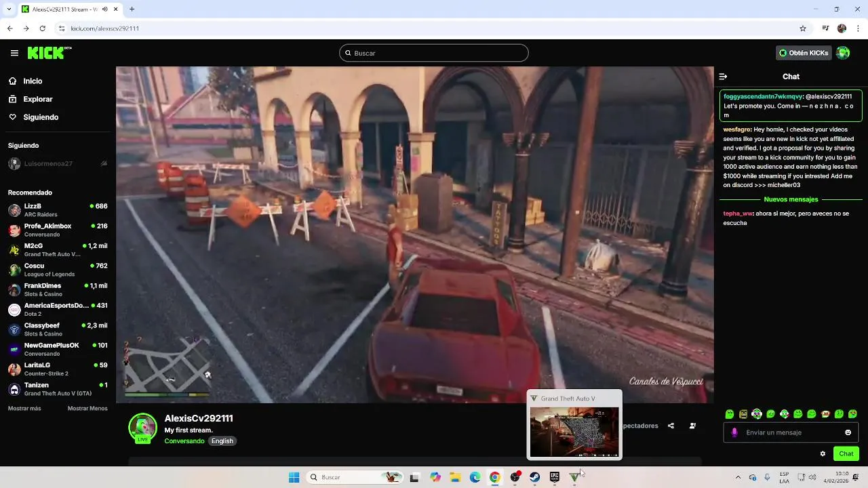Click the stream video player
This screenshot has height=488, width=868.
click(x=414, y=235)
